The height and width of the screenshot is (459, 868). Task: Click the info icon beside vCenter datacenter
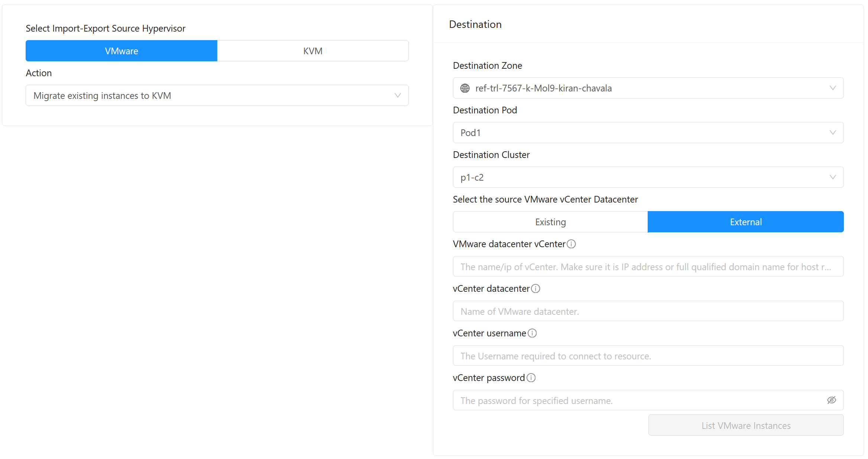(535, 288)
